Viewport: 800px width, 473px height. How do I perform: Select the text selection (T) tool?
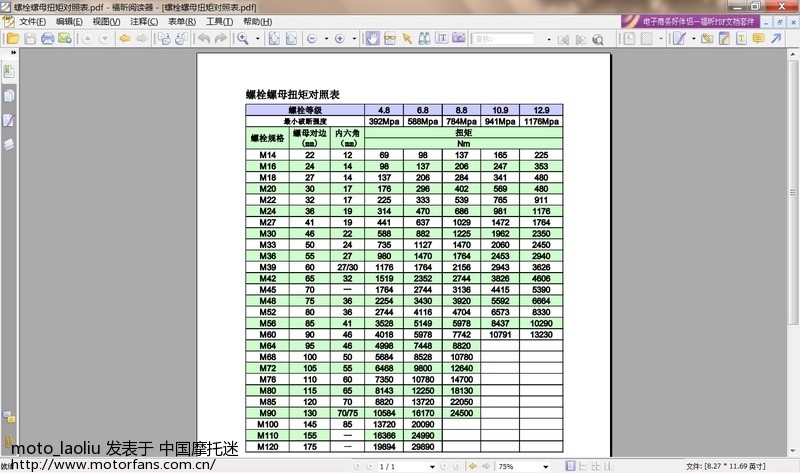point(441,39)
